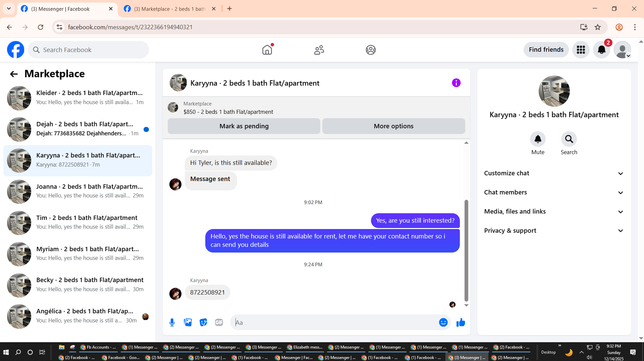Click chat scrollbar down arrow
The height and width of the screenshot is (361, 644).
coord(466,305)
